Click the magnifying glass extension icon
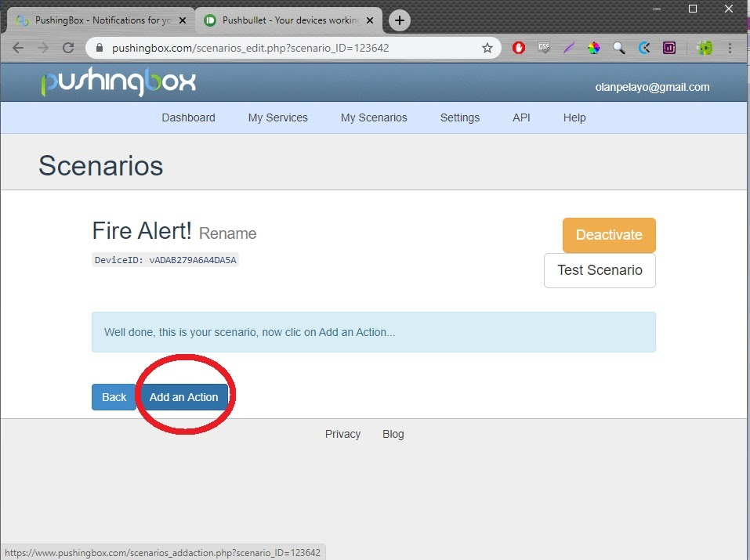 pyautogui.click(x=619, y=48)
